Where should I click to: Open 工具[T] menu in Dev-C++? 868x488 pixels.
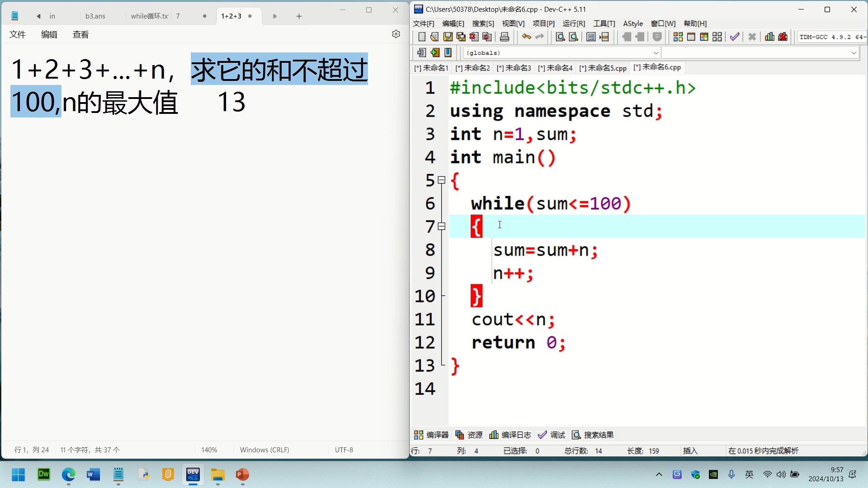pyautogui.click(x=604, y=23)
